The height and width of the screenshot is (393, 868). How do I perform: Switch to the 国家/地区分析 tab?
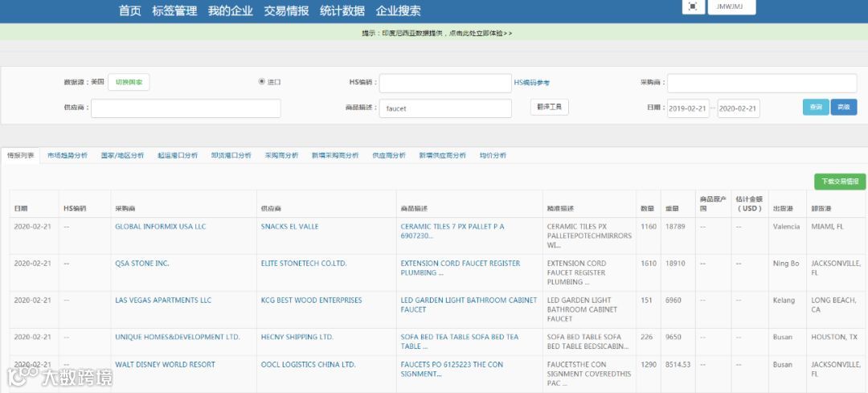click(122, 156)
